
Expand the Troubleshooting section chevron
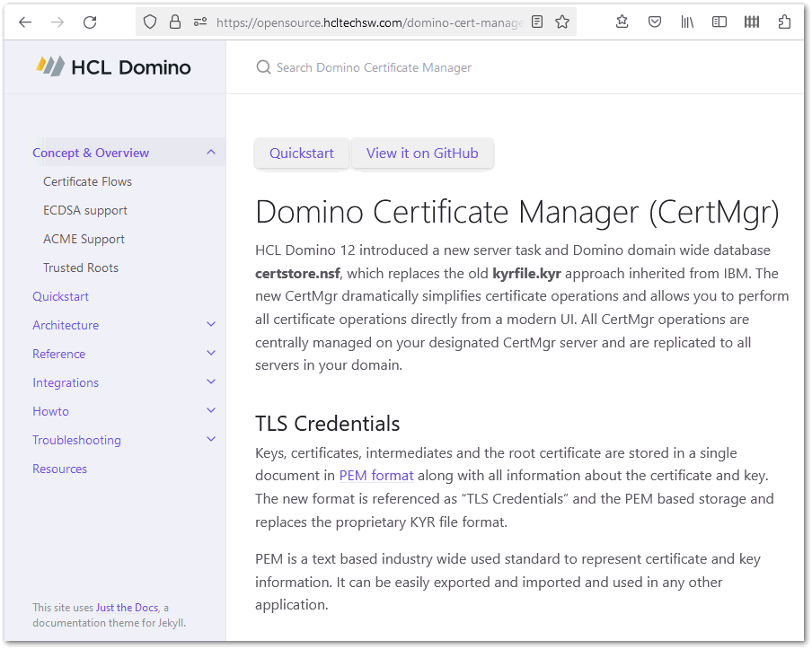pos(211,439)
